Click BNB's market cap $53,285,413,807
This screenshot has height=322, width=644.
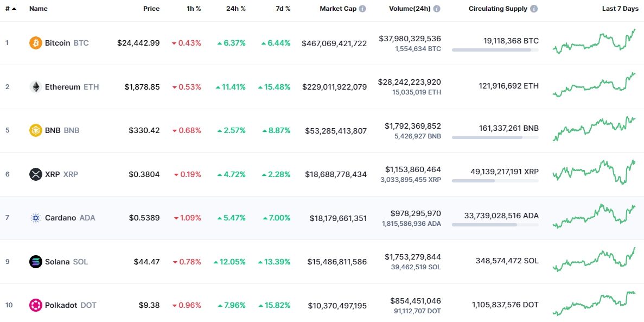(336, 131)
